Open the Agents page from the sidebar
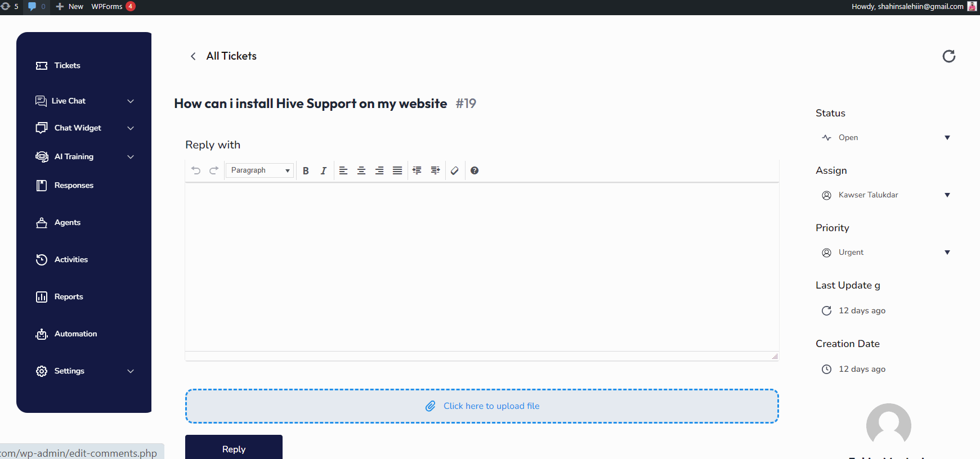Screen dimensions: 980x459 point(58,222)
